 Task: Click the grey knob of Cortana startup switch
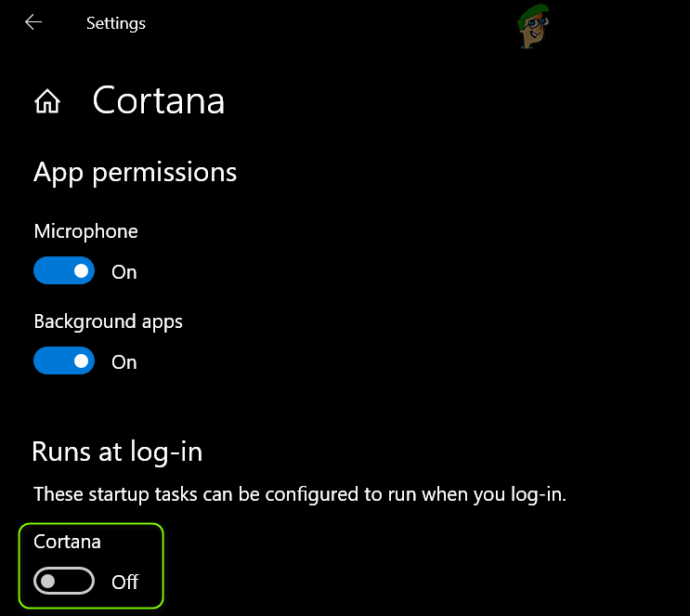click(x=48, y=582)
